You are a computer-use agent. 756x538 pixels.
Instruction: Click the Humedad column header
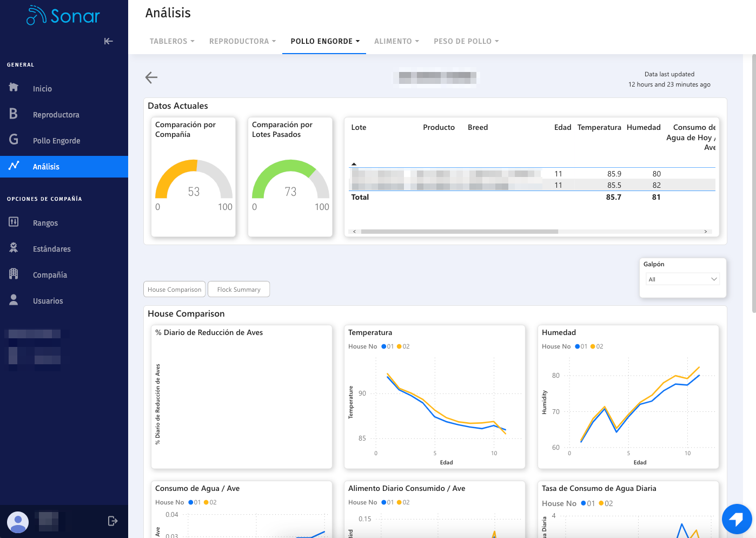pyautogui.click(x=644, y=127)
